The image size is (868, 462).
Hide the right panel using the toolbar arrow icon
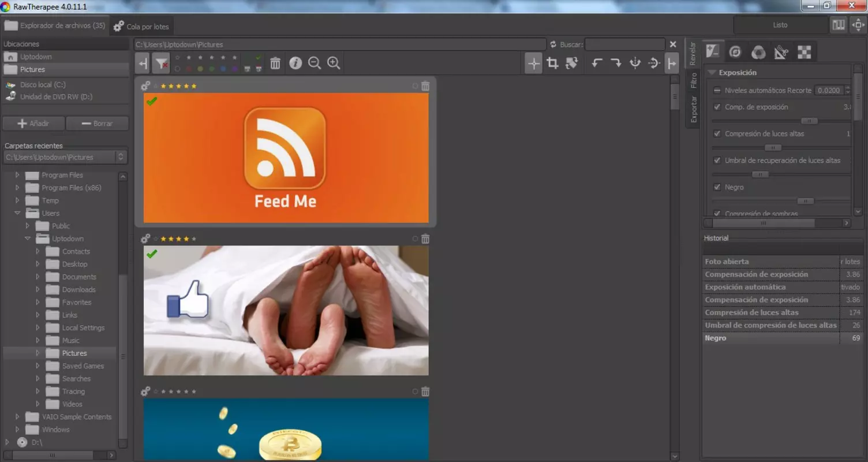pyautogui.click(x=672, y=63)
